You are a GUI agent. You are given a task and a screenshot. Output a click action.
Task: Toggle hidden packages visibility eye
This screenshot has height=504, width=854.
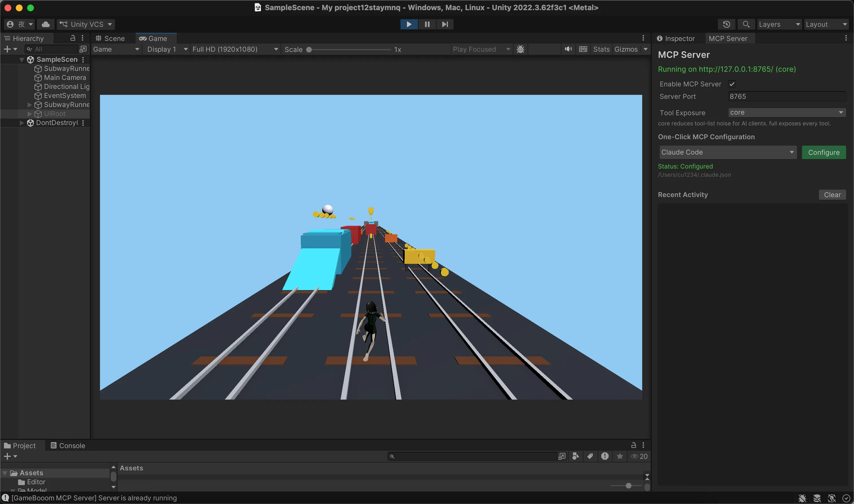pyautogui.click(x=639, y=457)
